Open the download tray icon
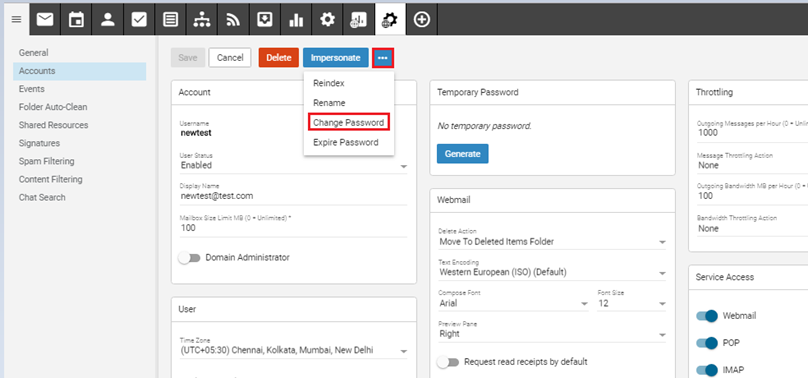This screenshot has height=378, width=808. point(264,20)
